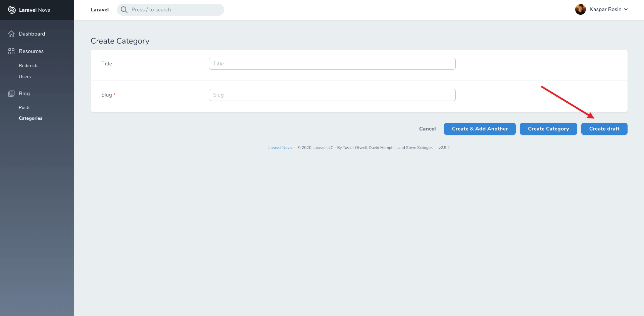The height and width of the screenshot is (316, 644).
Task: Click the Create Category page heading
Action: [120, 41]
